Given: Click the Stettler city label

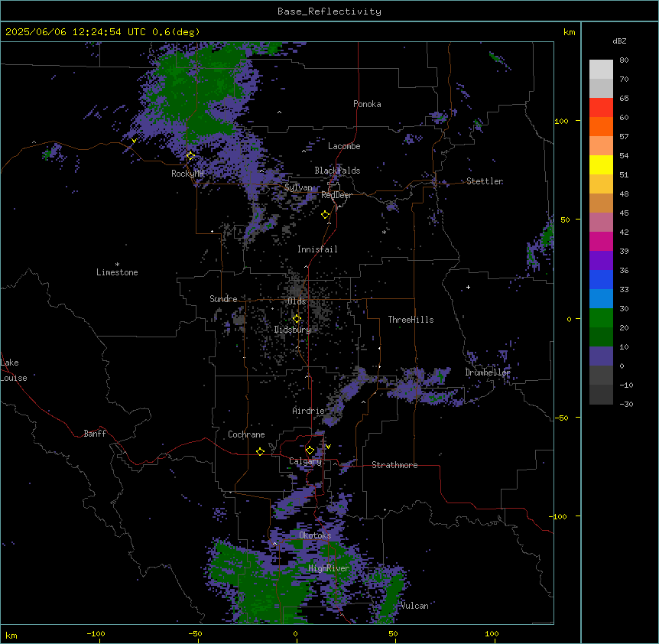Looking at the screenshot, I should coord(485,181).
